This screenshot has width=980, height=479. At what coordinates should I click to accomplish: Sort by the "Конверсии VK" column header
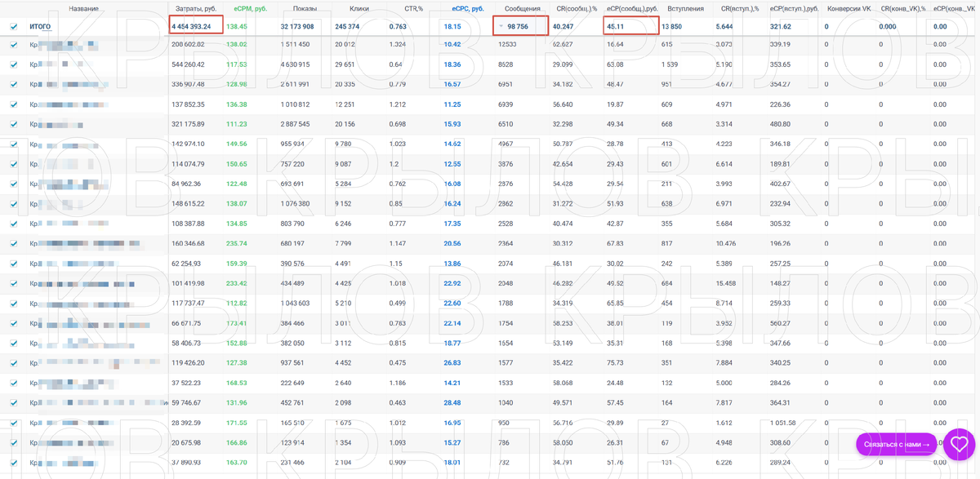(849, 9)
